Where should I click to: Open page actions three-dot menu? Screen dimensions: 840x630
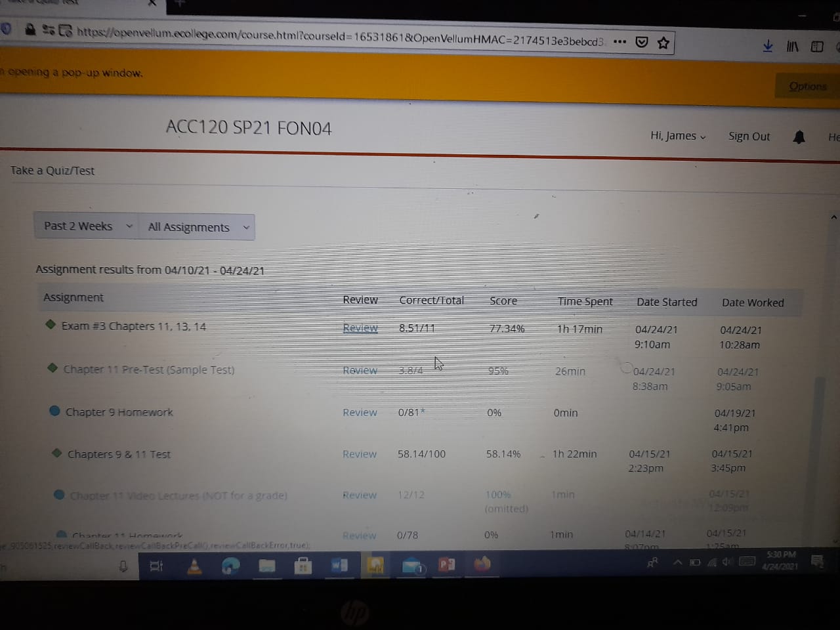click(619, 41)
